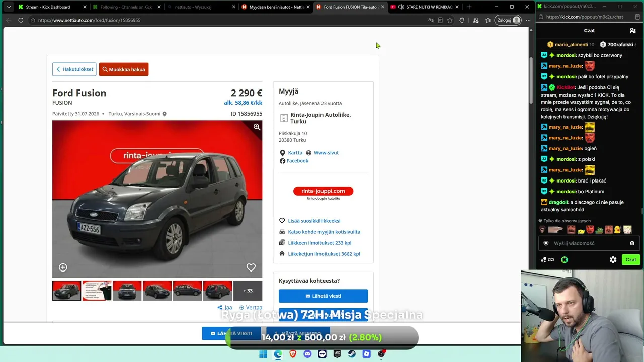
Task: Open OBS Studio from the taskbar
Action: coord(382,354)
